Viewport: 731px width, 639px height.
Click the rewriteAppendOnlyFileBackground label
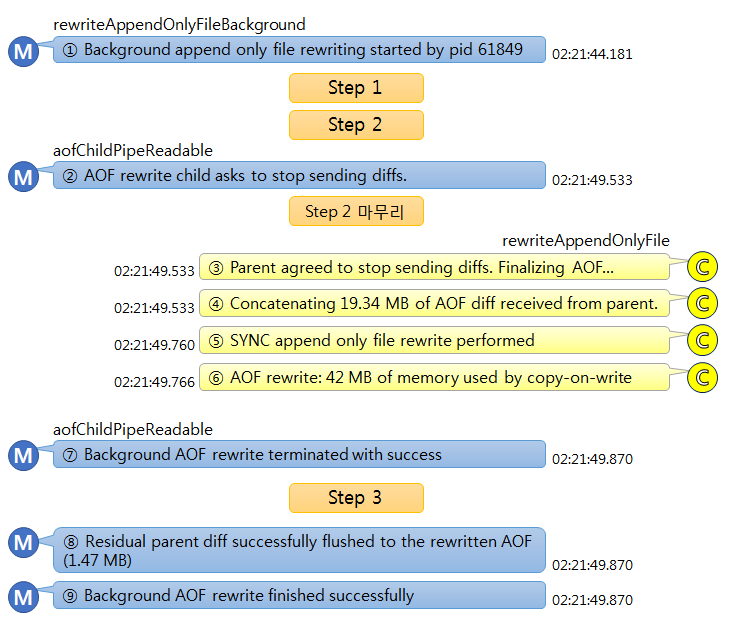[x=179, y=24]
